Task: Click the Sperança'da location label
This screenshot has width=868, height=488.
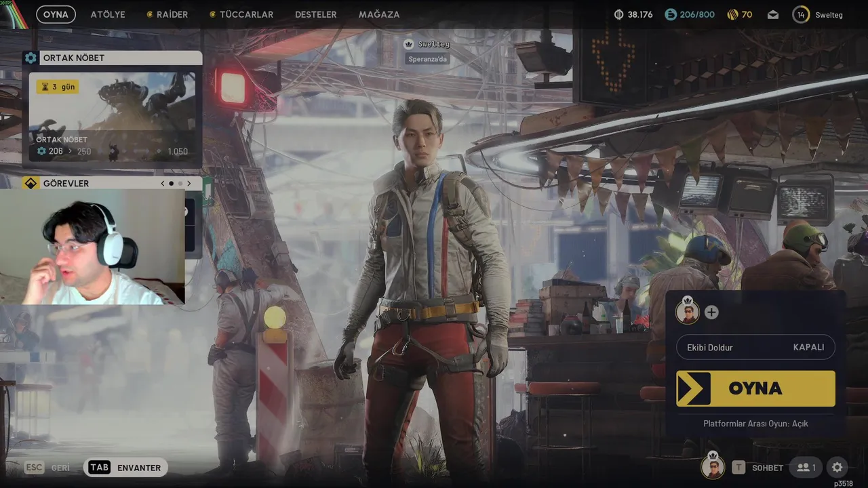Action: pyautogui.click(x=428, y=59)
